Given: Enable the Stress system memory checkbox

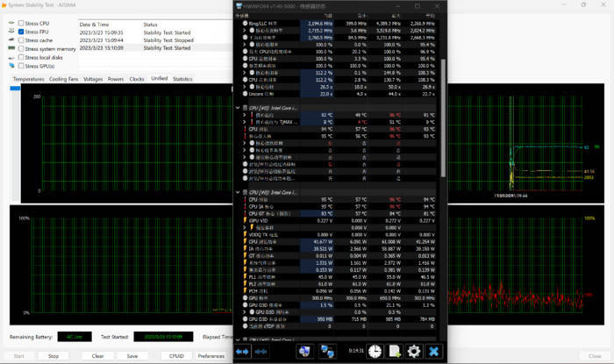Looking at the screenshot, I should (x=21, y=49).
